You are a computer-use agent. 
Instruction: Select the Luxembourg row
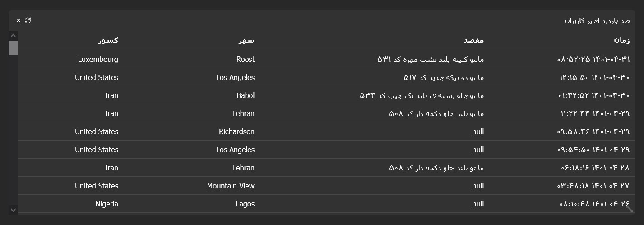click(x=326, y=59)
